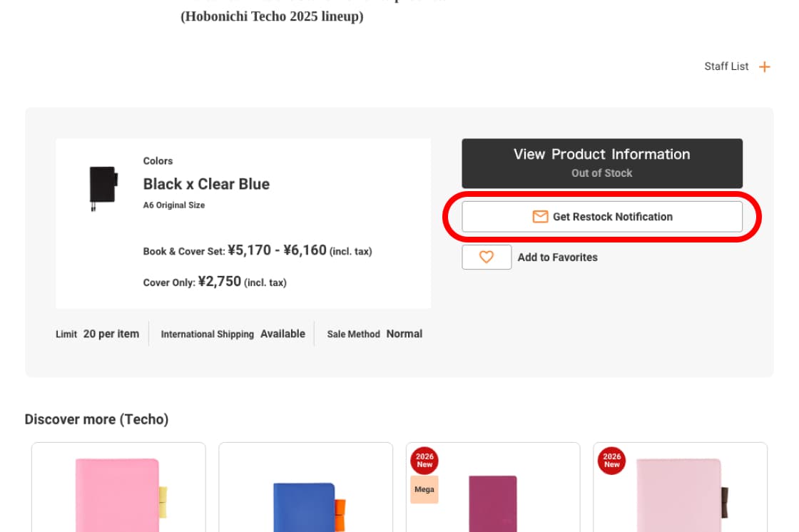
Task: Toggle the heart favorite button
Action: click(x=487, y=257)
